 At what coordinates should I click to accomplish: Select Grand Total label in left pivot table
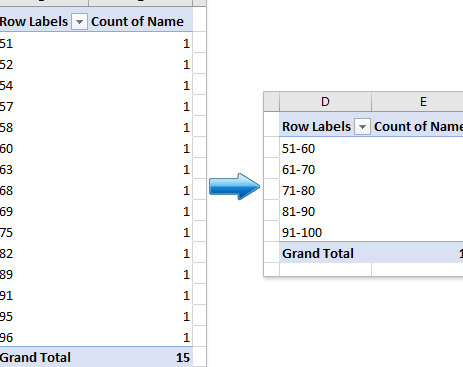coord(35,358)
